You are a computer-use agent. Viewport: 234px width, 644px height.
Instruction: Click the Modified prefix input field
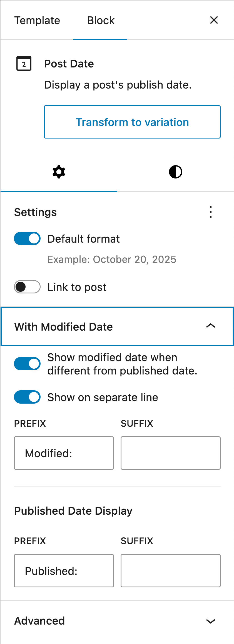tap(64, 453)
